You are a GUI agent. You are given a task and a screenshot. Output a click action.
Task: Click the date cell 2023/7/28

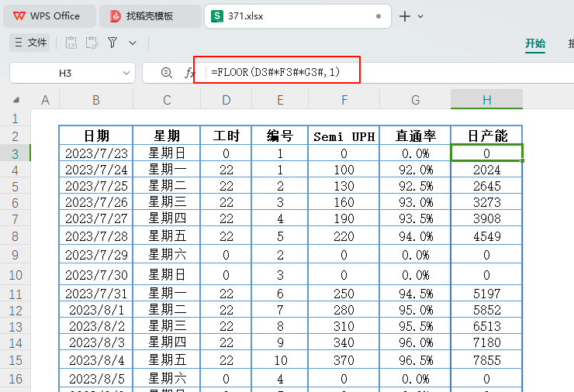point(96,236)
